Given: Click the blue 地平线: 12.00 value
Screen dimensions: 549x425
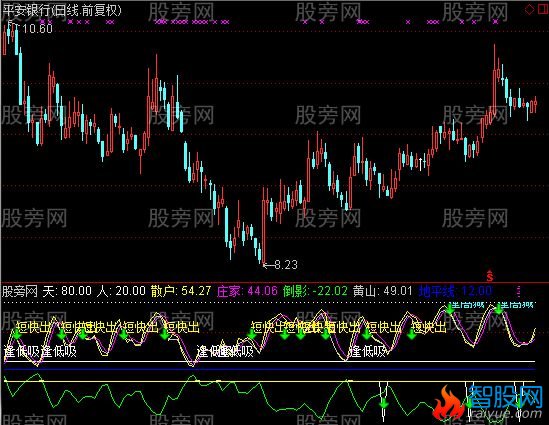Looking at the screenshot, I should 455,291.
